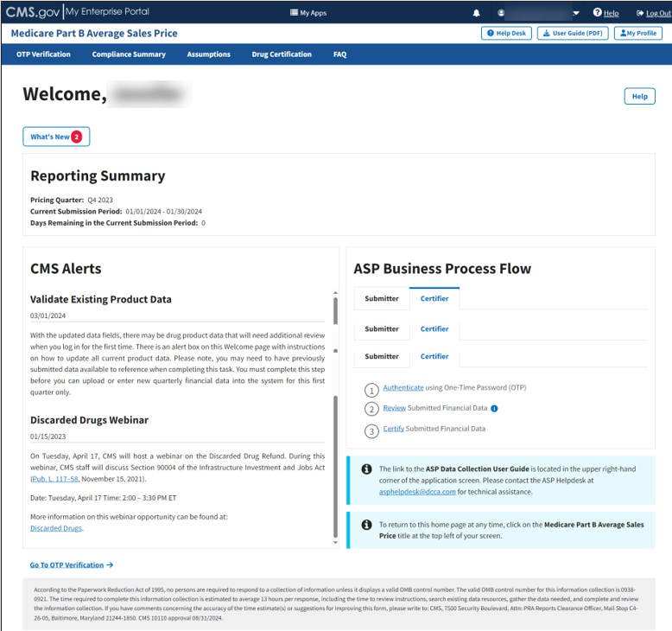Click the ASP Business Process Flow heading
Viewport: 672px width, 631px height.
point(442,269)
